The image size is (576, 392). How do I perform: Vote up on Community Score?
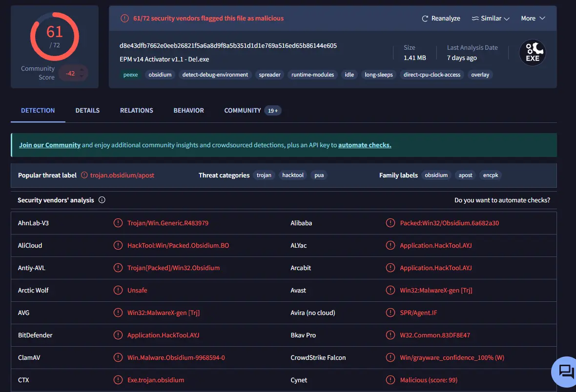82,69
